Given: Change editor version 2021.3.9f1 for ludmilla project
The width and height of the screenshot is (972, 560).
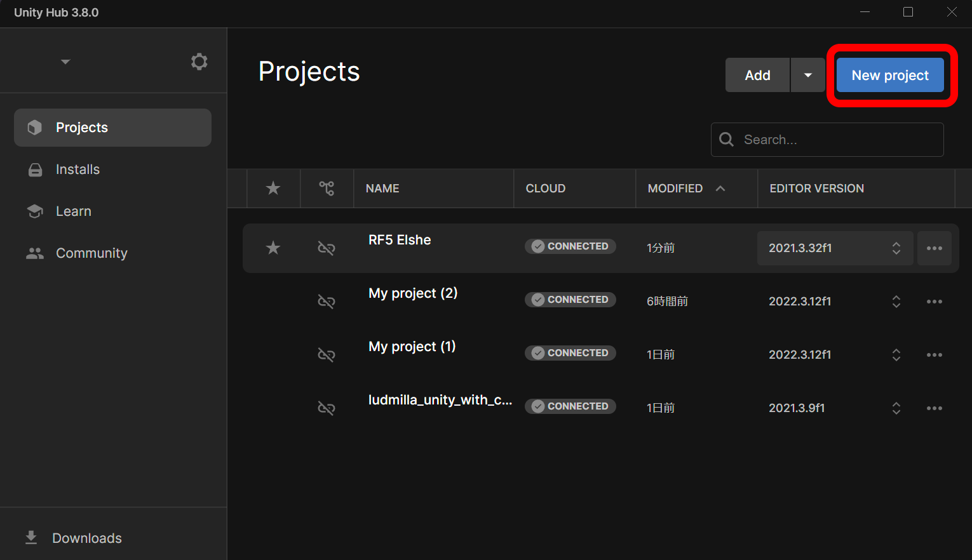Looking at the screenshot, I should coord(835,408).
